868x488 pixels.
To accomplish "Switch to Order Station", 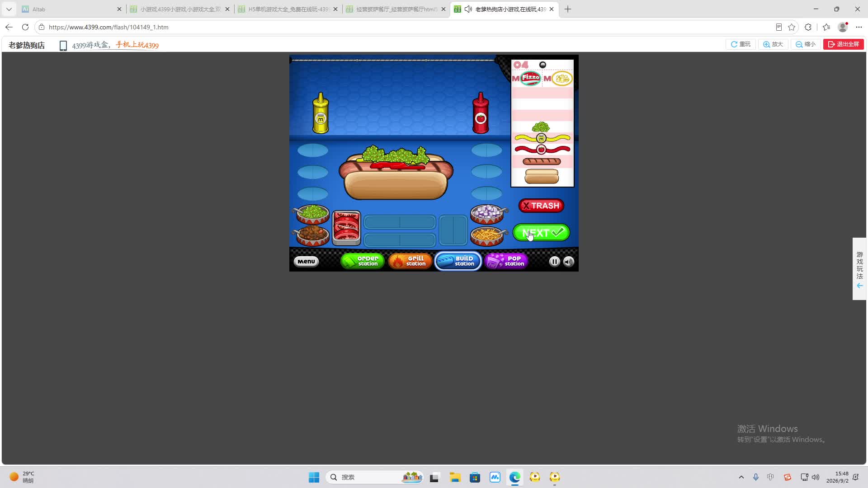I will [x=363, y=261].
